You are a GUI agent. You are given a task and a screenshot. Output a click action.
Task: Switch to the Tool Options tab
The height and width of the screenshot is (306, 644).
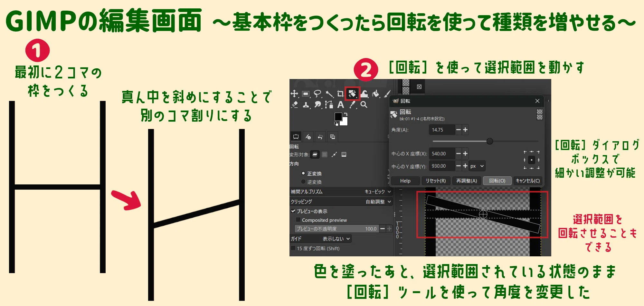pos(296,137)
